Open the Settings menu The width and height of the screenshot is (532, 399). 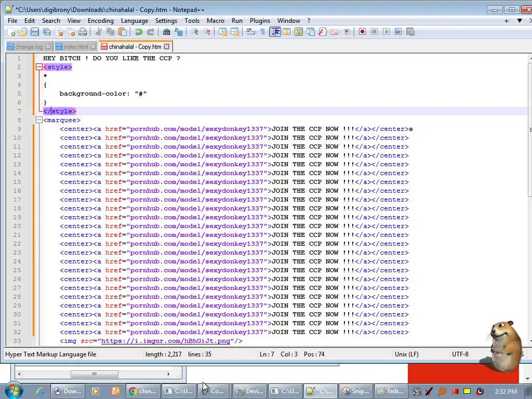[166, 21]
